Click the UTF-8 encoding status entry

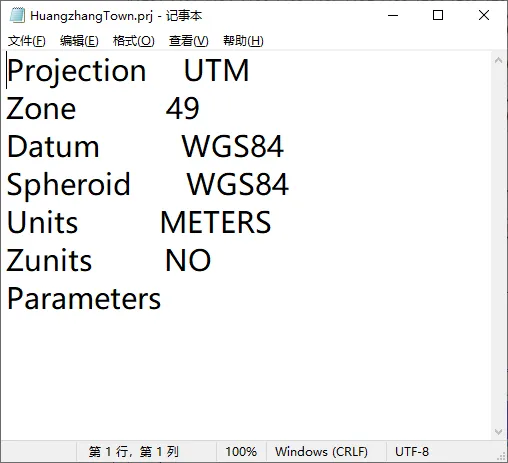point(412,452)
